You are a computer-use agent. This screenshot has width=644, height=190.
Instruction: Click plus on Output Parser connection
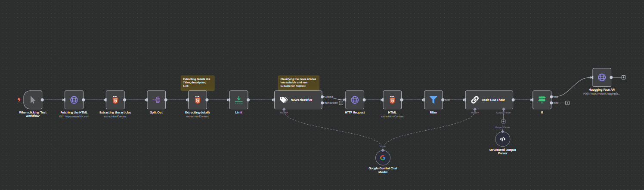point(503,122)
